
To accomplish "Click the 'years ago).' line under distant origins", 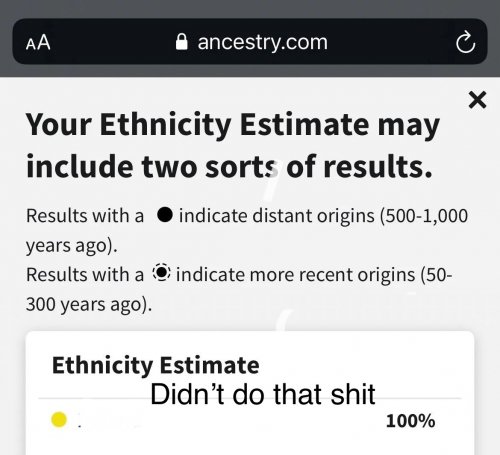I will [x=72, y=246].
